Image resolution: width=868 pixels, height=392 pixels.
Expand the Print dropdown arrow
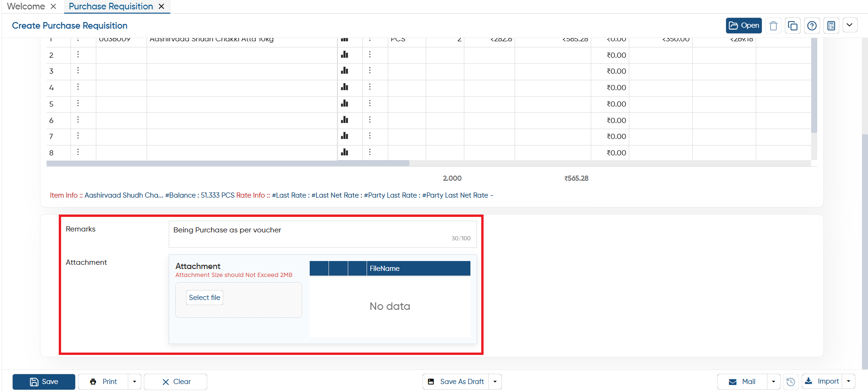[134, 382]
